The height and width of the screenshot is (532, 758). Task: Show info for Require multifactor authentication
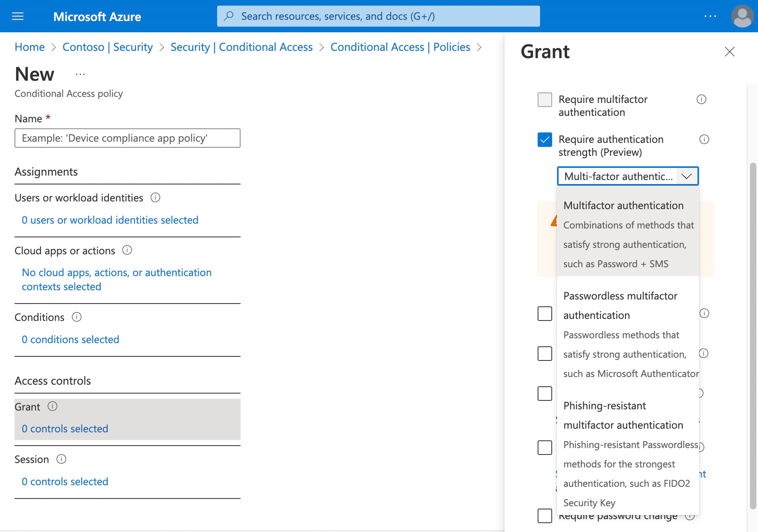701,99
